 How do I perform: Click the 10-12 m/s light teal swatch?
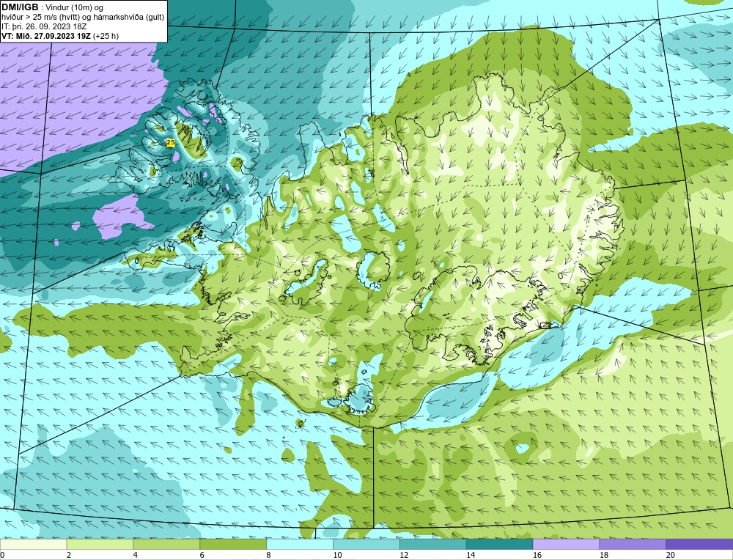click(366, 544)
